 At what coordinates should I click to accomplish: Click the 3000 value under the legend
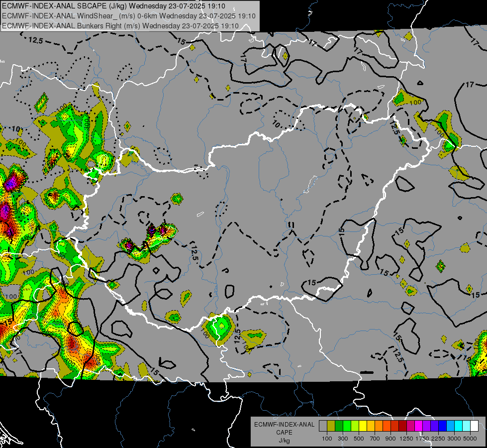(454, 439)
